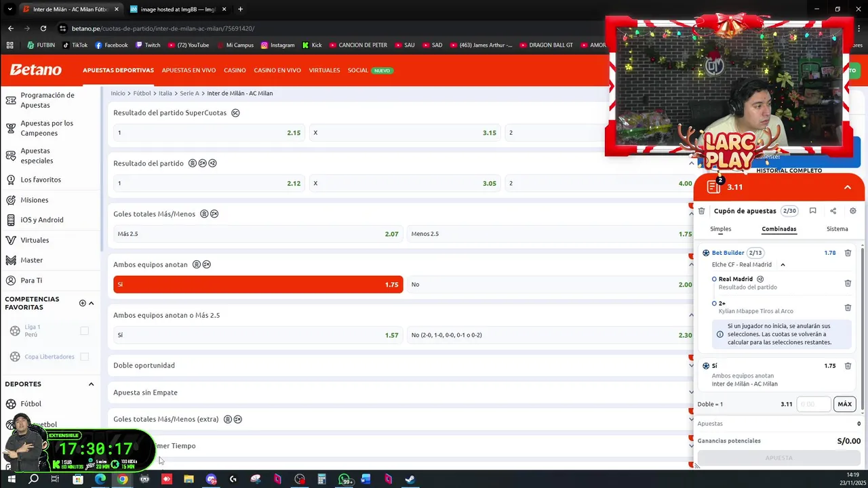Pick home win 1 at 2.12

click(209, 183)
